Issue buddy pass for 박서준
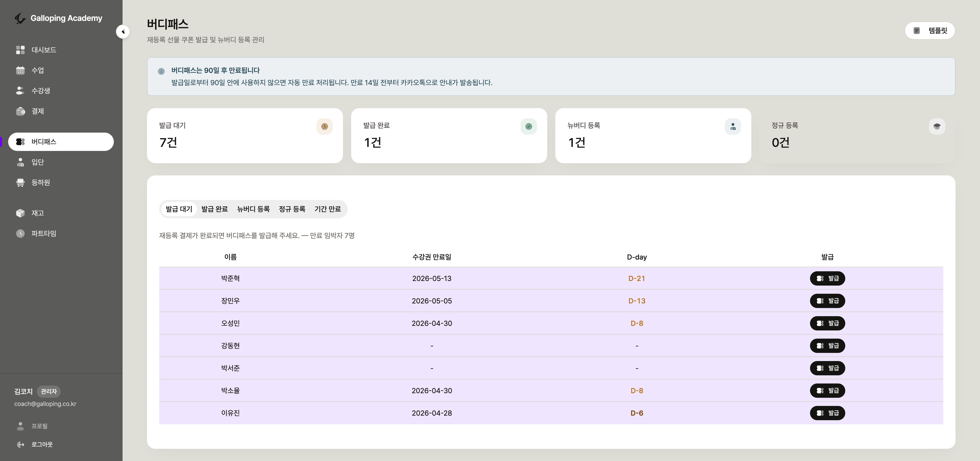980x461 pixels. pyautogui.click(x=827, y=368)
